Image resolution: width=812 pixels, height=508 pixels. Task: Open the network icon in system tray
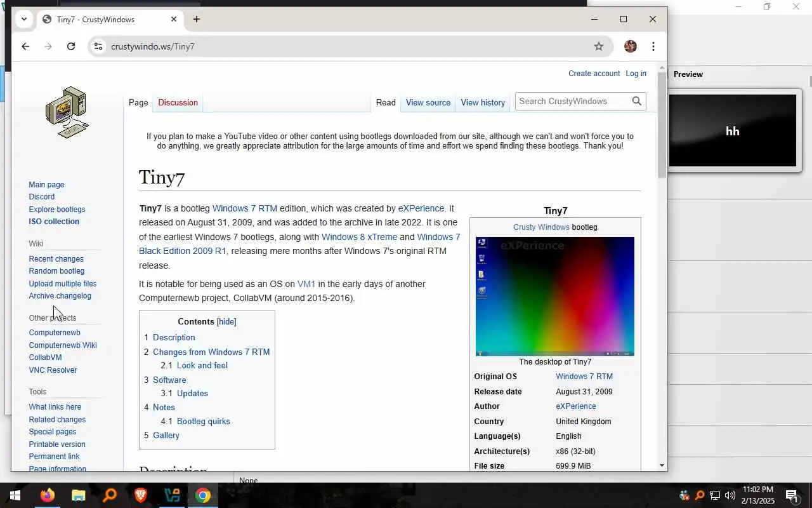(x=715, y=495)
